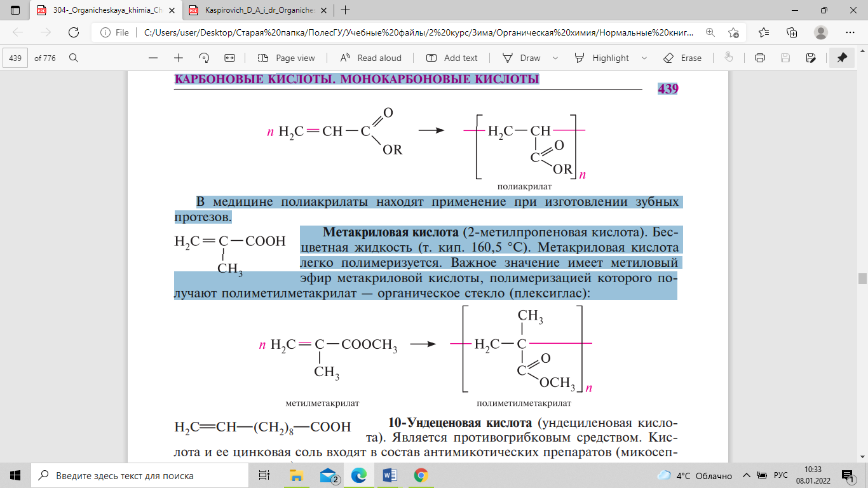The image size is (868, 488).
Task: Click the page header КАРБОНОВЫЕ КИСЛОТЫ
Action: 356,80
